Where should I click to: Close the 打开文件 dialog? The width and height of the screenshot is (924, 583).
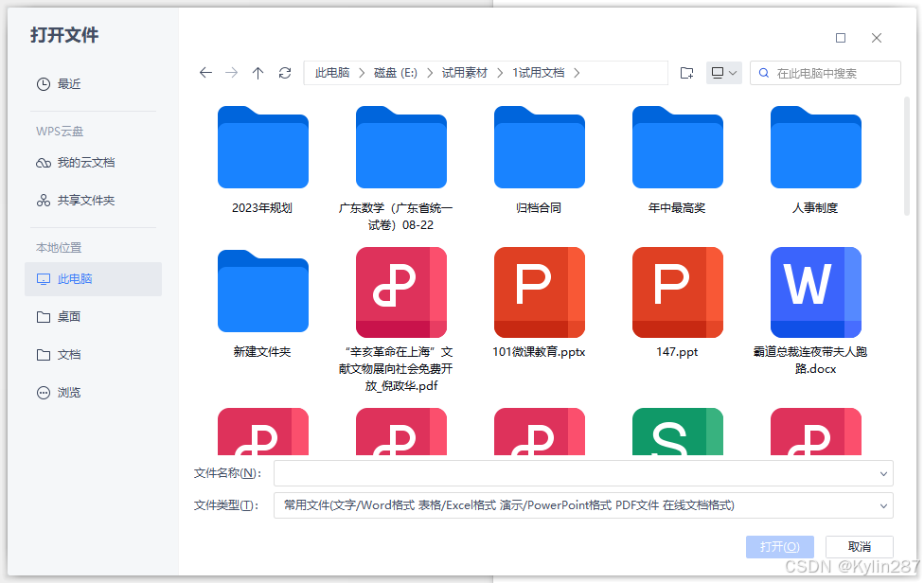point(877,38)
